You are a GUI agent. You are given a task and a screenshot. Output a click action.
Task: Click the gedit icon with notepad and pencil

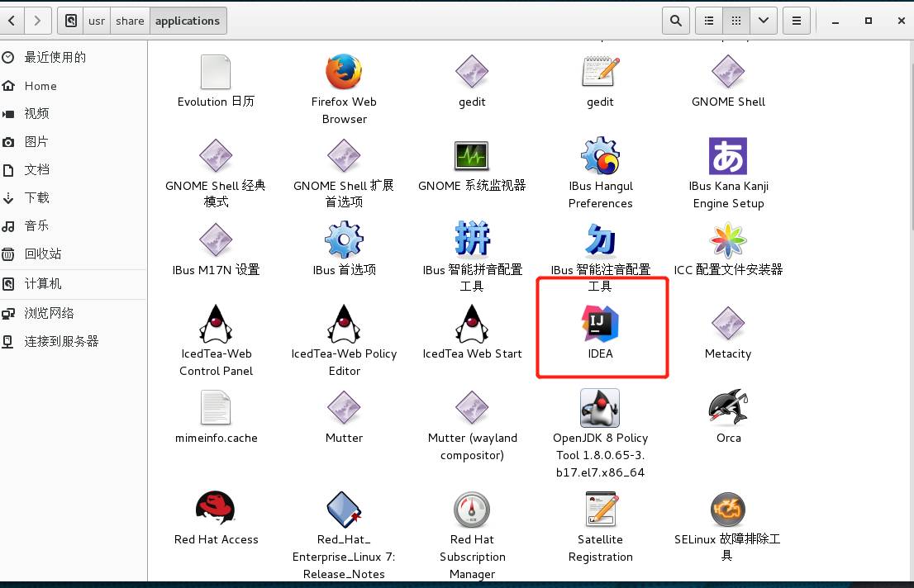point(601,72)
